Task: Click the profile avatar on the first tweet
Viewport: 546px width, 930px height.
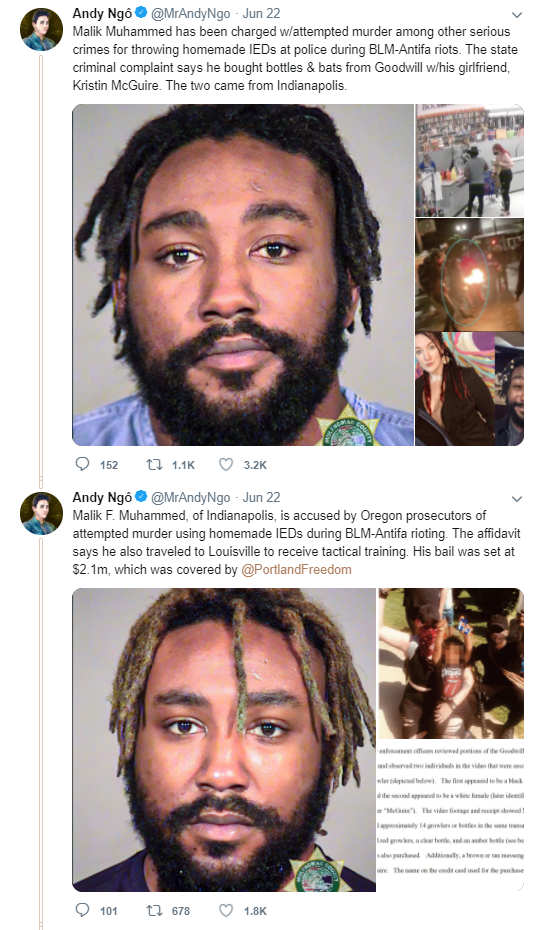Action: coord(41,30)
